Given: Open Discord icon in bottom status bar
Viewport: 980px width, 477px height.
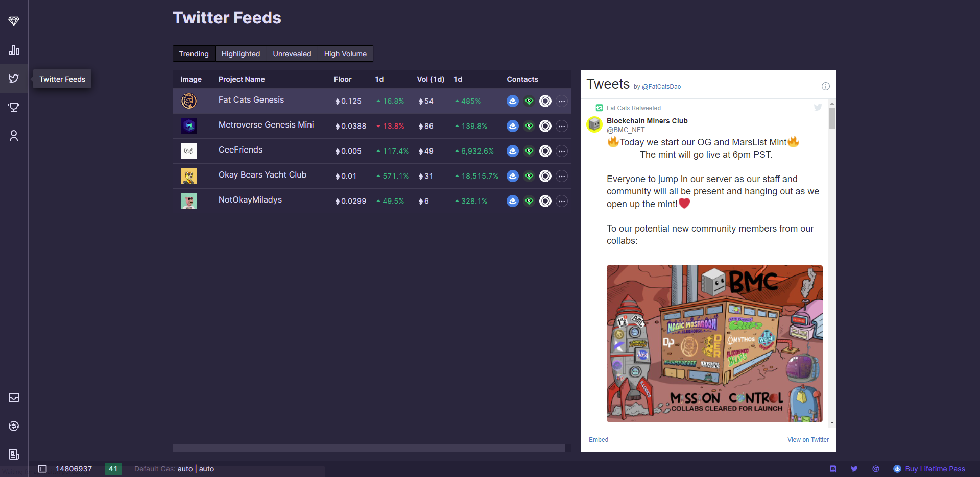Looking at the screenshot, I should [833, 469].
